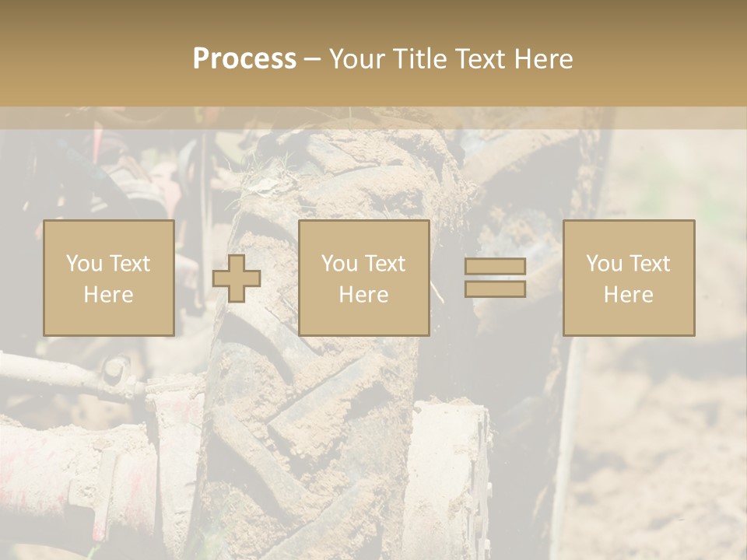This screenshot has width=747, height=560.
Task: Select the lower bar of the equals sign
Action: pyautogui.click(x=495, y=289)
